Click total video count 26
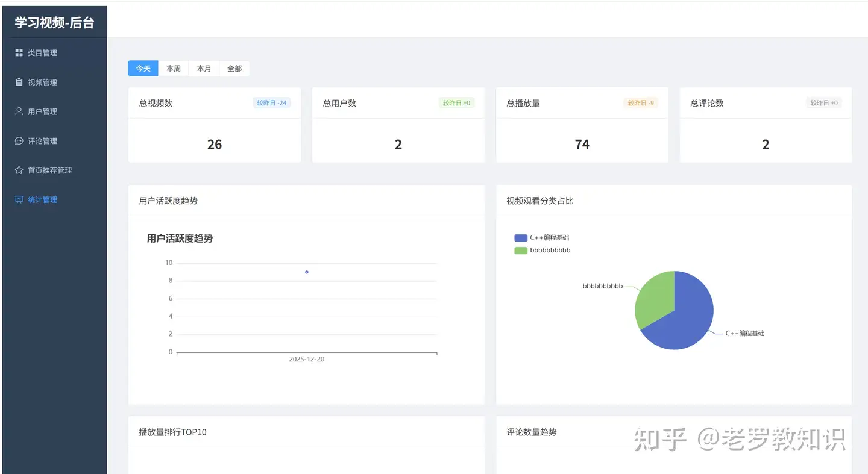This screenshot has width=868, height=474. click(x=215, y=145)
